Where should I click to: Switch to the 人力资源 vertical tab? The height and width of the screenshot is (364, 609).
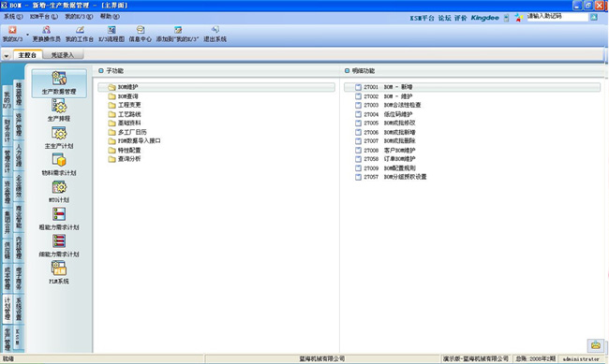click(x=19, y=155)
